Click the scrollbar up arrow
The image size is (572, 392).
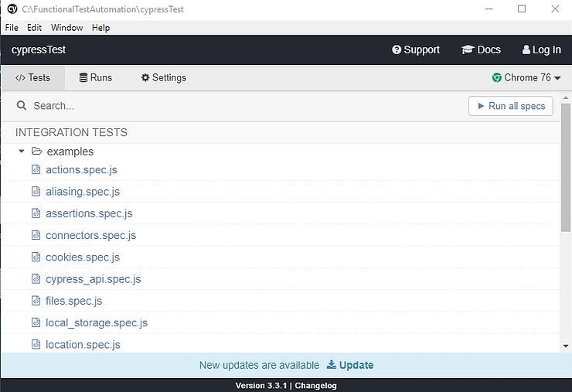[x=566, y=98]
